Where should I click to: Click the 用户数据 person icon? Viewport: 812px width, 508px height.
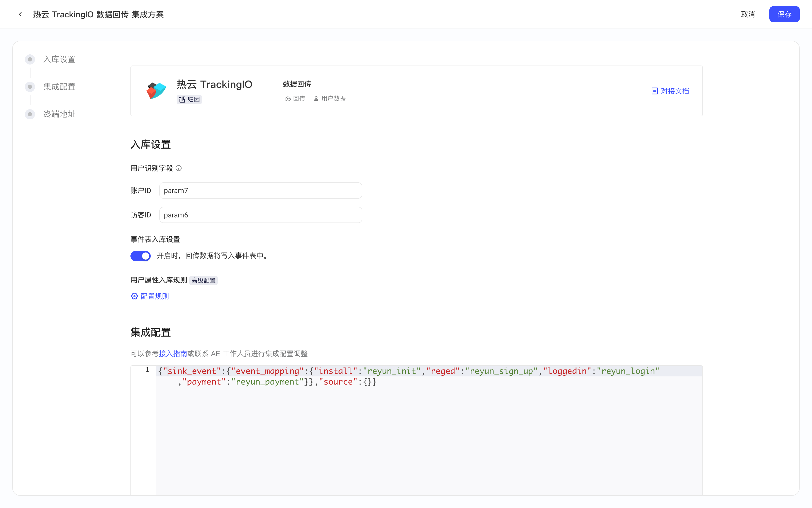coord(316,99)
